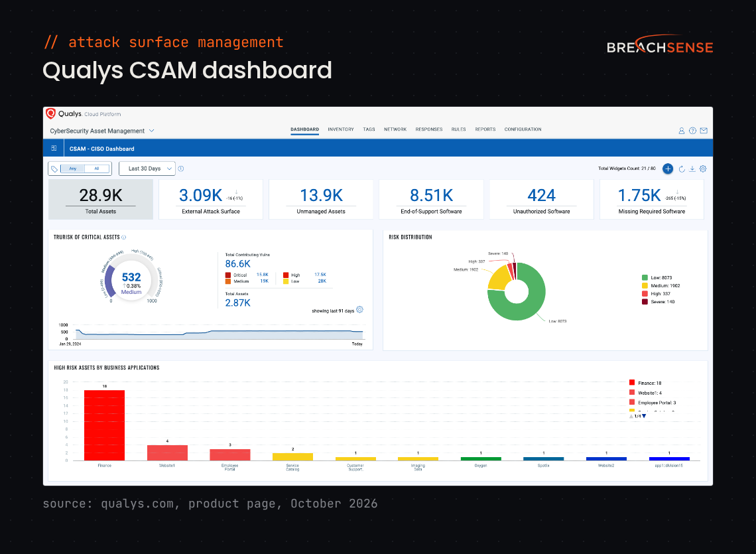756x554 pixels.
Task: Download the dashboard with the export icon
Action: click(692, 169)
